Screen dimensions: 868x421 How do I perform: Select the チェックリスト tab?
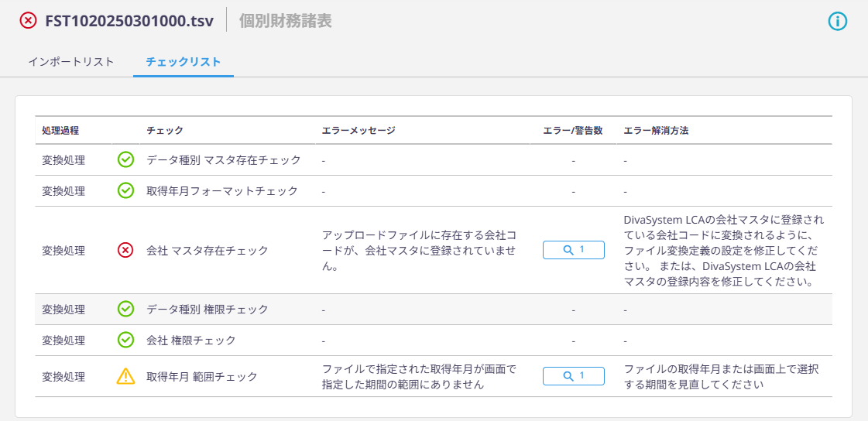coord(184,61)
